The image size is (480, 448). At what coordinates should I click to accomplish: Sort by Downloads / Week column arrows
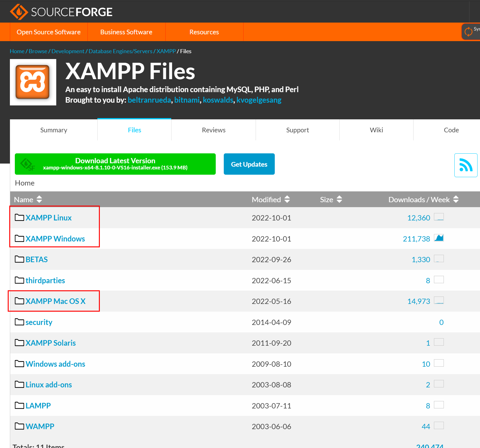click(456, 199)
